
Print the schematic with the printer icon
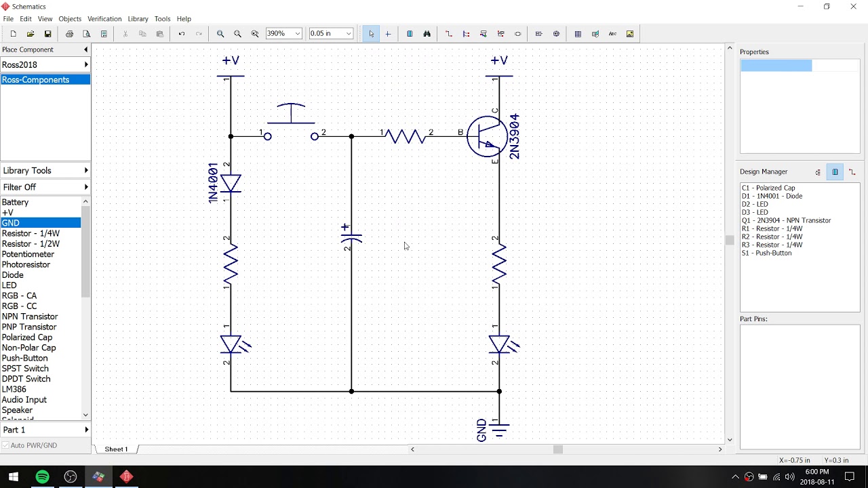coord(69,34)
